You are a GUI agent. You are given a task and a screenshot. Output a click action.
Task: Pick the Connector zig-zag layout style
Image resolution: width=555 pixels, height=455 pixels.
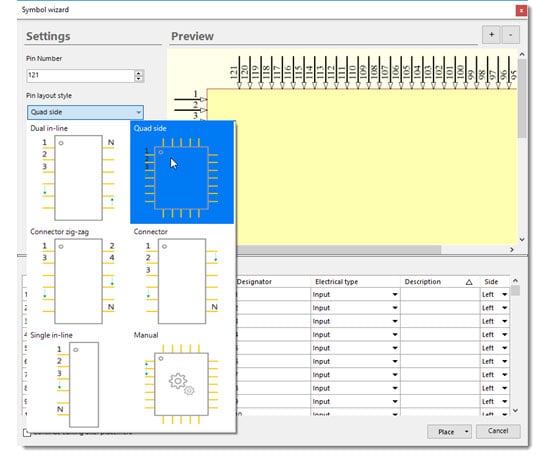(x=78, y=276)
